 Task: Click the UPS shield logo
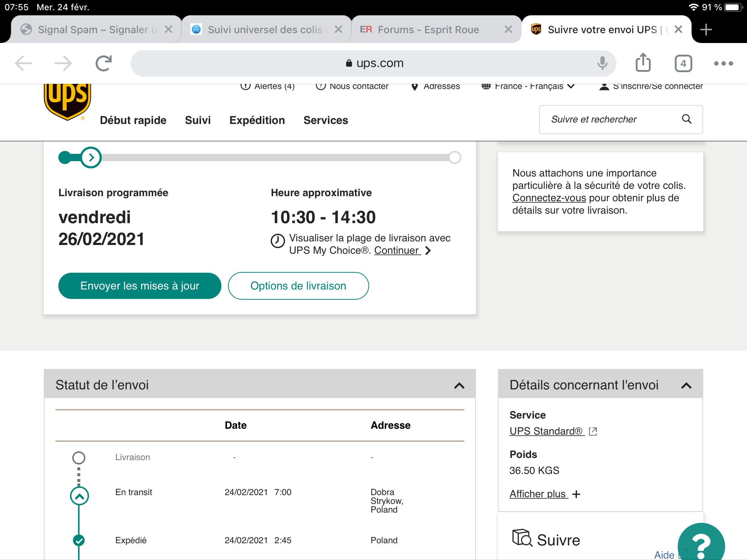tap(67, 101)
